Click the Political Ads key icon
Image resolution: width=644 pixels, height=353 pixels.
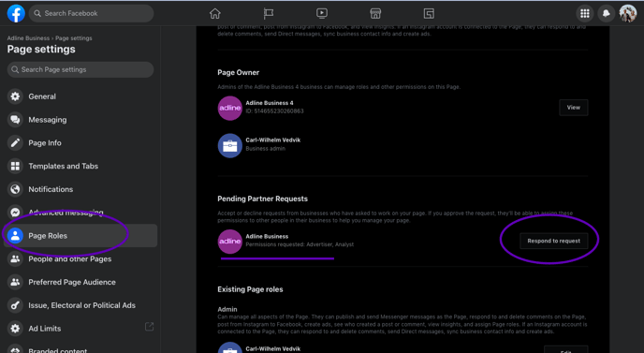click(15, 305)
